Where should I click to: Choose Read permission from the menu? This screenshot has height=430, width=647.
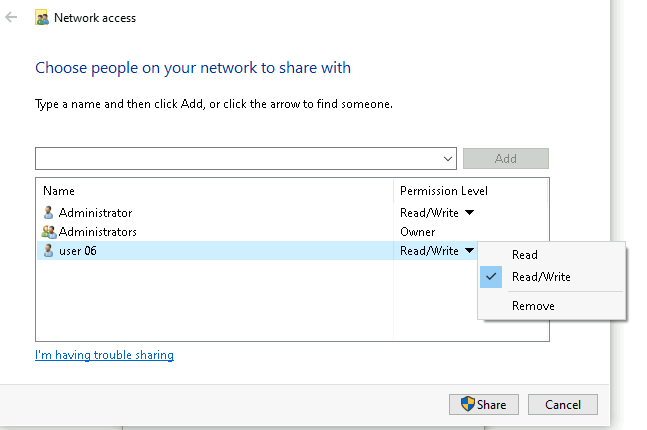tap(552, 255)
